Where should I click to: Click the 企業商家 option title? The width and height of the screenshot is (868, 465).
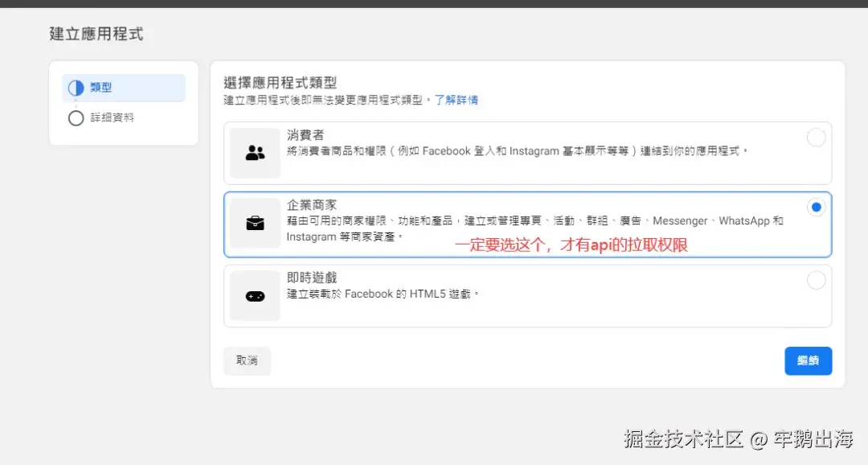[x=312, y=206]
